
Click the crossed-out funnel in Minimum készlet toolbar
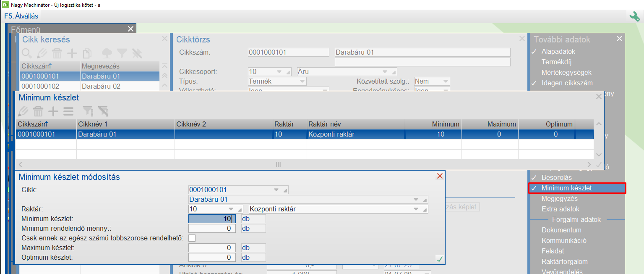pyautogui.click(x=103, y=111)
